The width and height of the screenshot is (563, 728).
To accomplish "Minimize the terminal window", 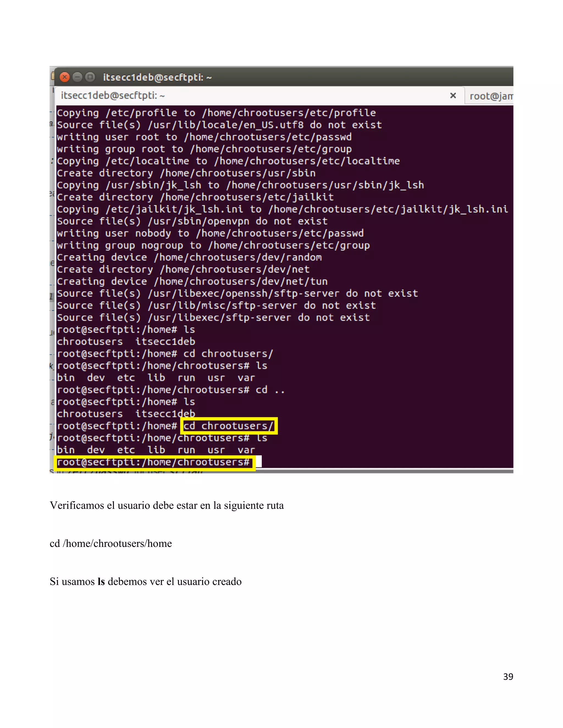I will point(77,77).
